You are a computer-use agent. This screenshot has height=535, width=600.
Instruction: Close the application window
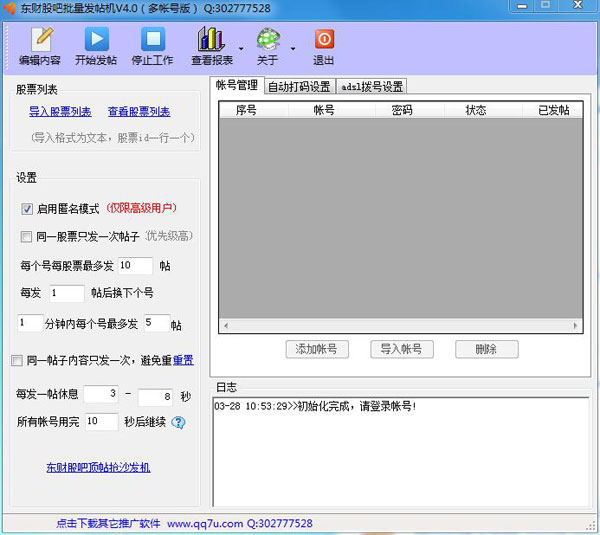pyautogui.click(x=578, y=6)
